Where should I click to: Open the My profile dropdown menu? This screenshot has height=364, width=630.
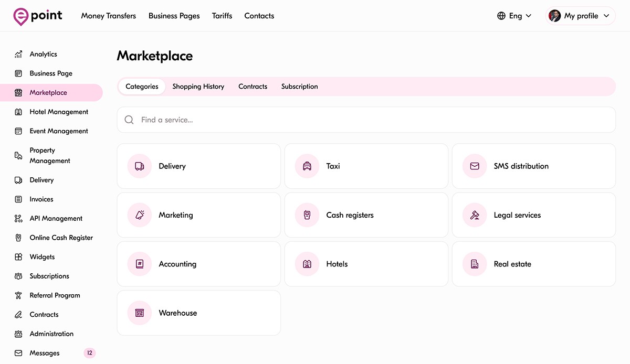tap(581, 16)
